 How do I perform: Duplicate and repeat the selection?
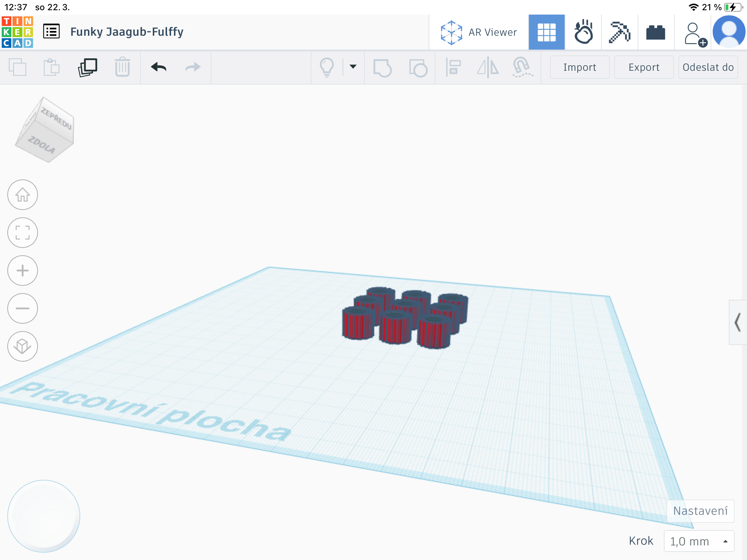tap(88, 67)
